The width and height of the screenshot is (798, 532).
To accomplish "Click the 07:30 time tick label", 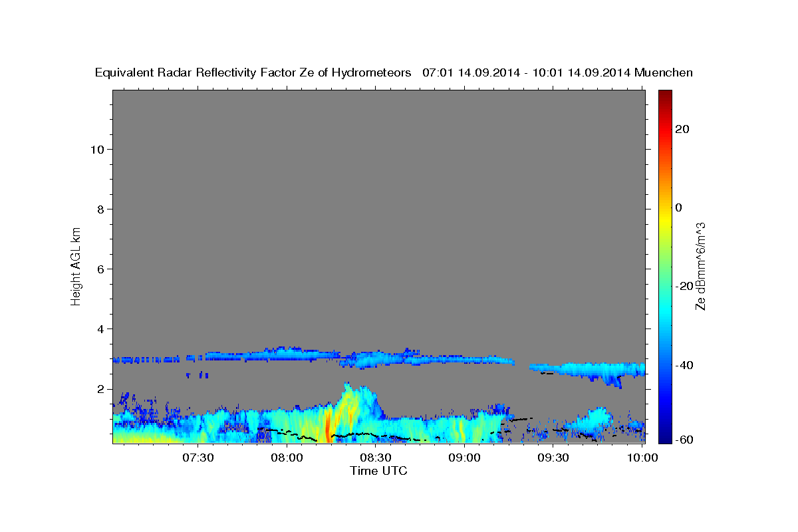I will (198, 458).
